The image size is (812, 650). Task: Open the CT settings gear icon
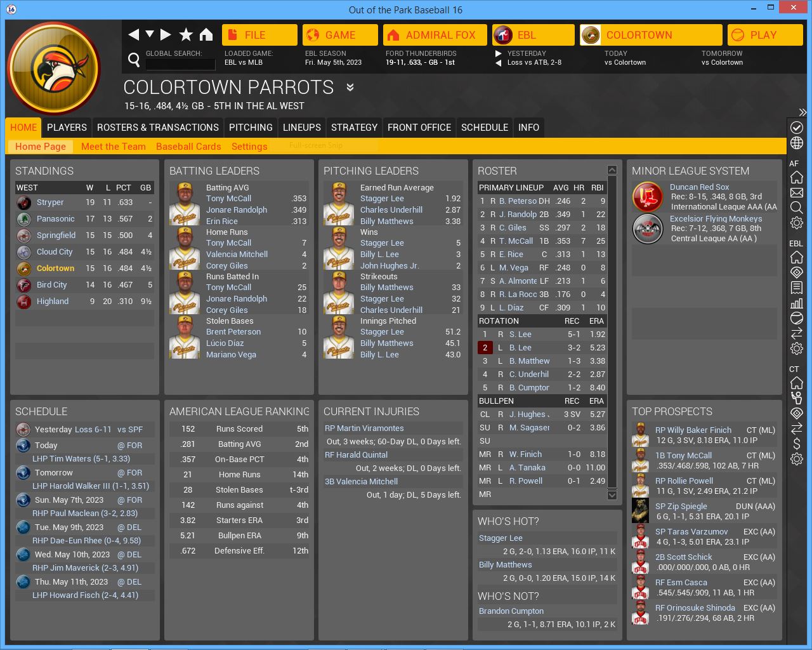click(796, 459)
